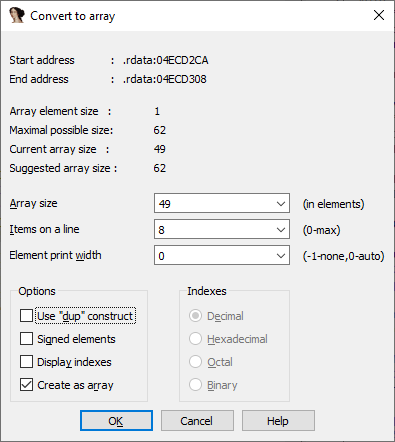Viewport: 395px width, 442px height.
Task: Confirm with the OK button
Action: tap(116, 421)
